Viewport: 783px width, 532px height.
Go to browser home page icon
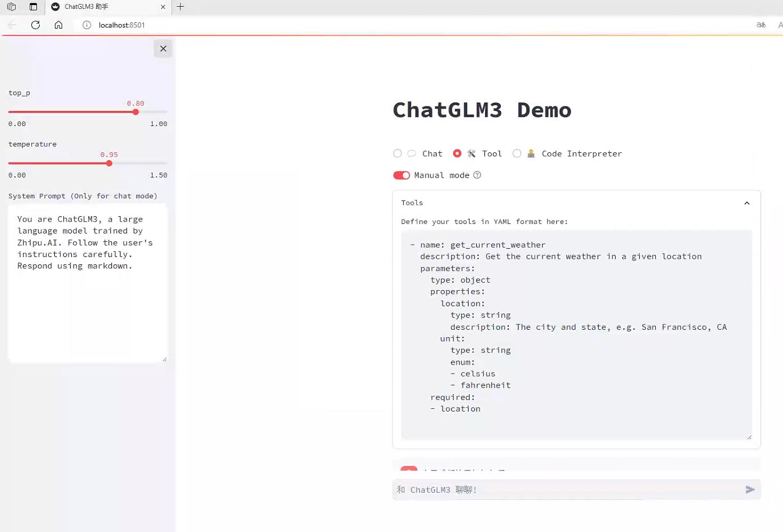[58, 25]
